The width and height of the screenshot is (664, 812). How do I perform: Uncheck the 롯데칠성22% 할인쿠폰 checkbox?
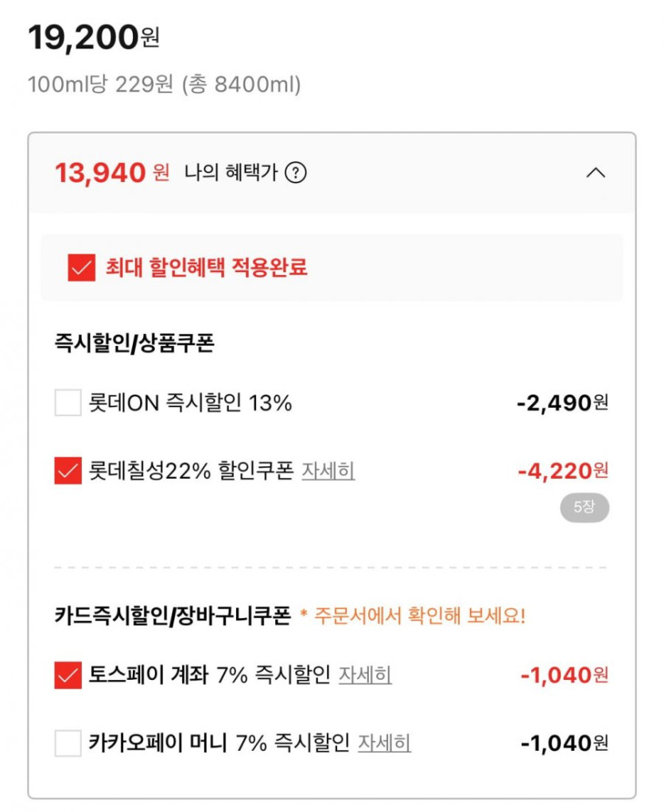68,471
